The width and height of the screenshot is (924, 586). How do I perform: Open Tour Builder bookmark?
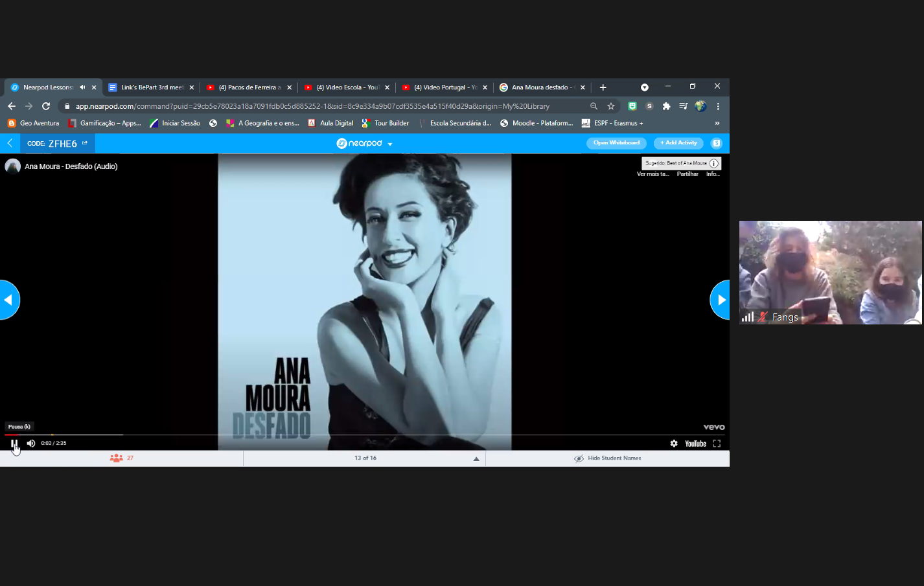386,123
